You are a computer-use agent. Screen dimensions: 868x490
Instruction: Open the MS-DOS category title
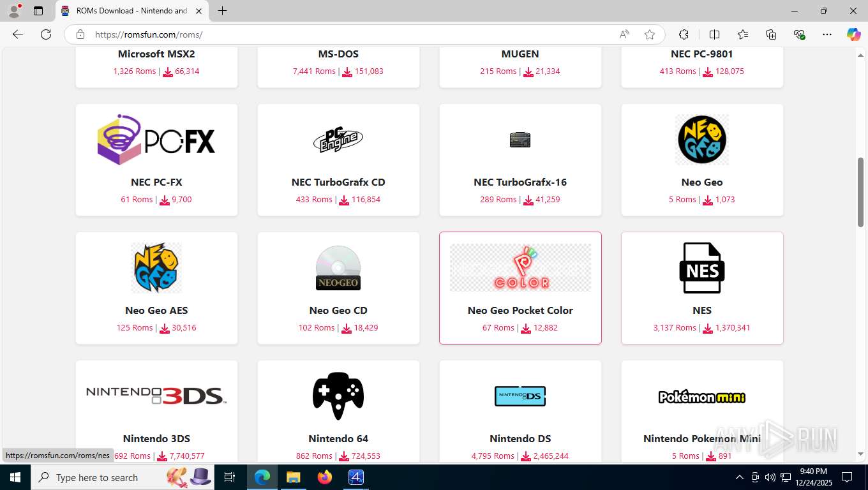tap(338, 54)
